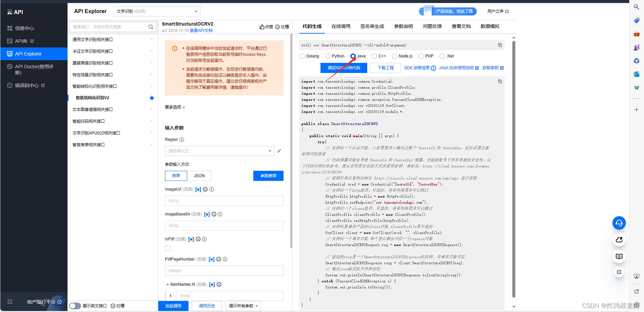644x312 pixels.
Task: Click the 发起调用 button
Action: 173,306
